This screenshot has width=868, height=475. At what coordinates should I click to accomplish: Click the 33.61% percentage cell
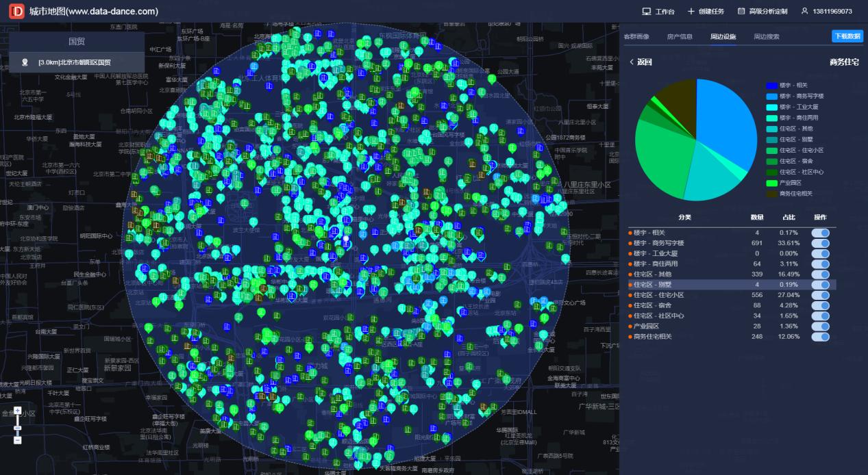[x=789, y=243]
